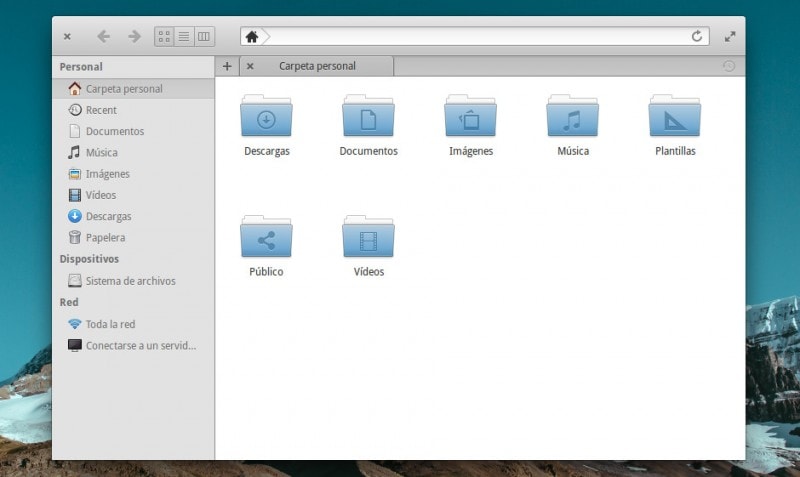Switch to list view

coord(184,36)
